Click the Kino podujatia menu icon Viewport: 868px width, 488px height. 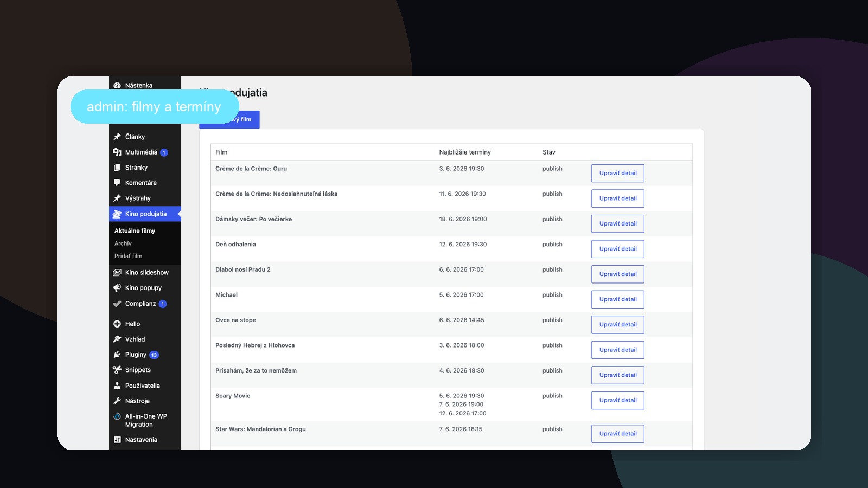(117, 214)
